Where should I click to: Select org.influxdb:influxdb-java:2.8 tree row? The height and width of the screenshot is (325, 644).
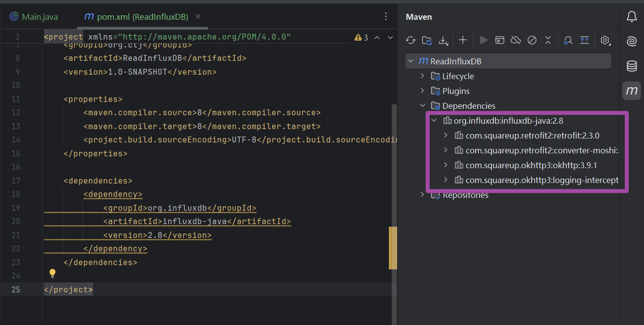508,121
